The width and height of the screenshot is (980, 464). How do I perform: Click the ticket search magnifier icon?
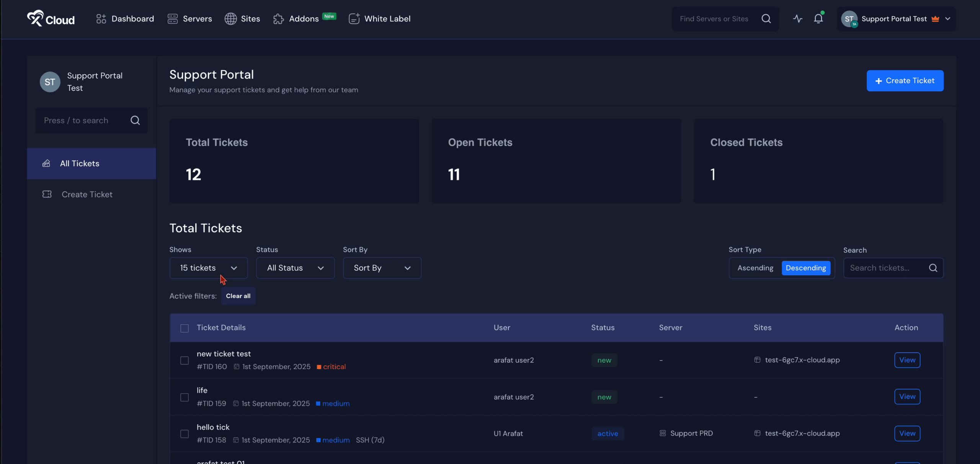933,268
